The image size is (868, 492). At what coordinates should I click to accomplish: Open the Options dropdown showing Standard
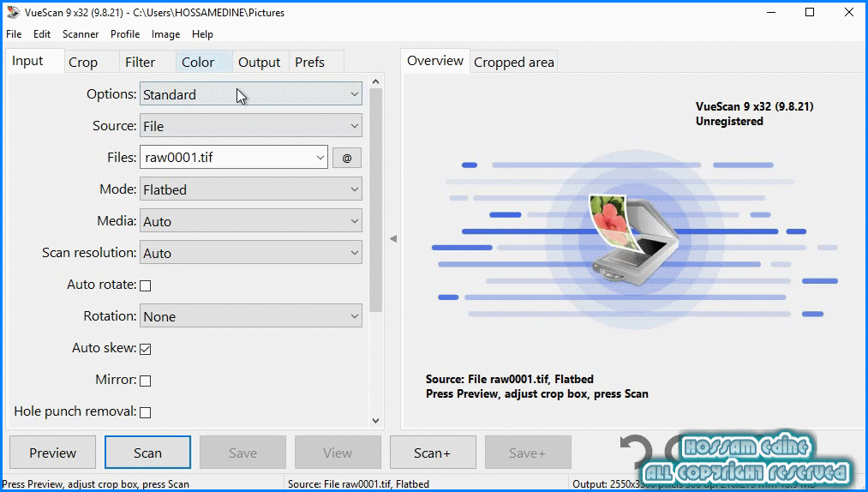[251, 94]
